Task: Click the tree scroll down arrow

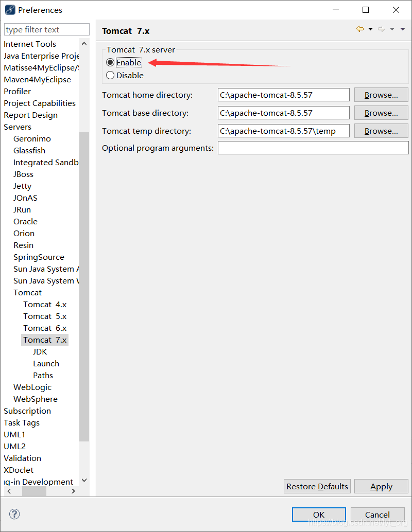Action: (x=84, y=481)
